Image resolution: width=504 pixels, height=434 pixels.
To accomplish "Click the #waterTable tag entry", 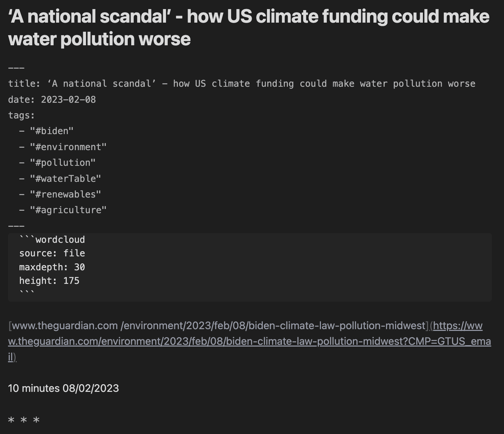I will [x=65, y=179].
